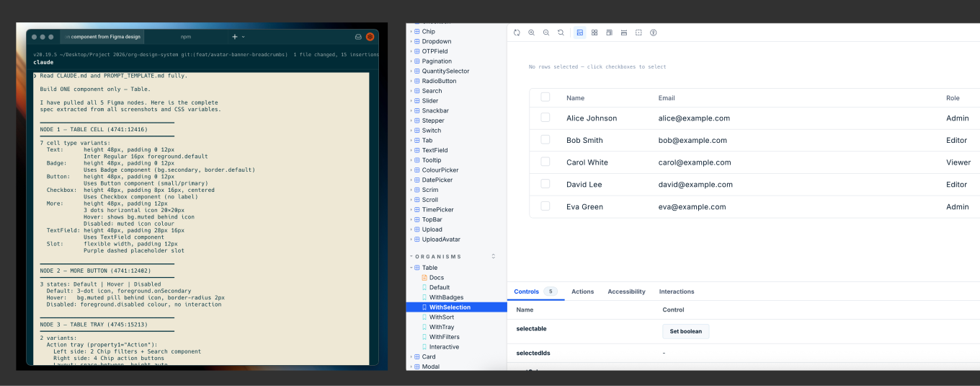Expand the Card component tree node

point(411,356)
